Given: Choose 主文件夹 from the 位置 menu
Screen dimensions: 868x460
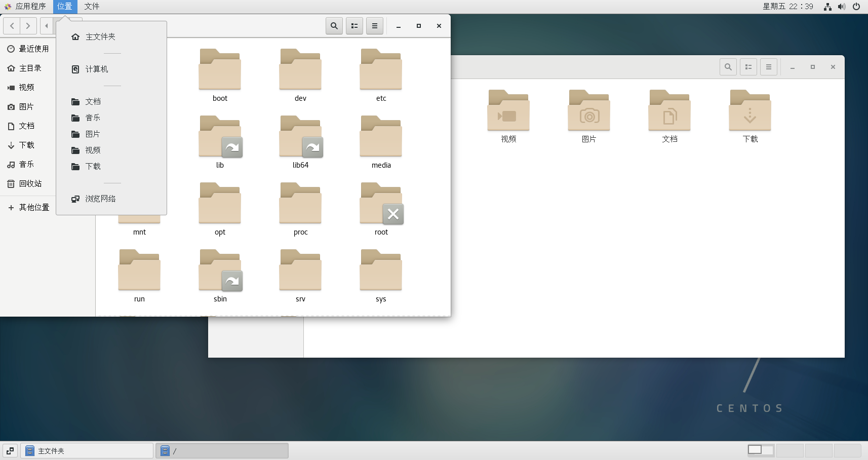Looking at the screenshot, I should coord(111,36).
